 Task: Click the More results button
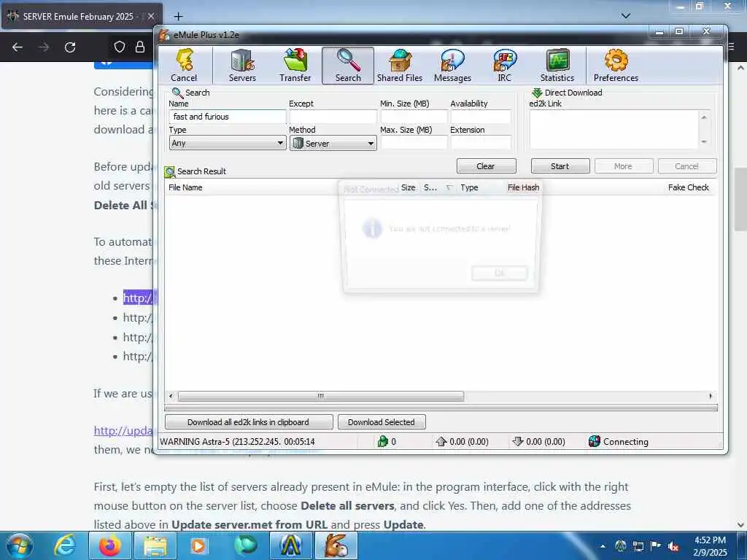[623, 166]
